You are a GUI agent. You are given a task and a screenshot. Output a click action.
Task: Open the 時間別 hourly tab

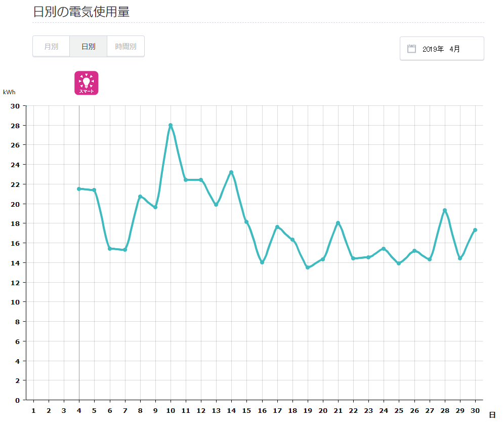[125, 47]
